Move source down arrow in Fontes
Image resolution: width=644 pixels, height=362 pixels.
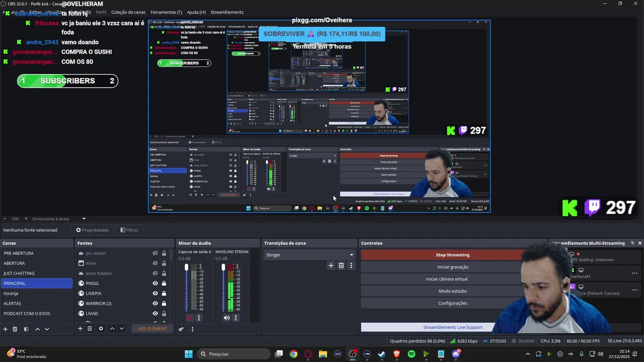(x=121, y=329)
